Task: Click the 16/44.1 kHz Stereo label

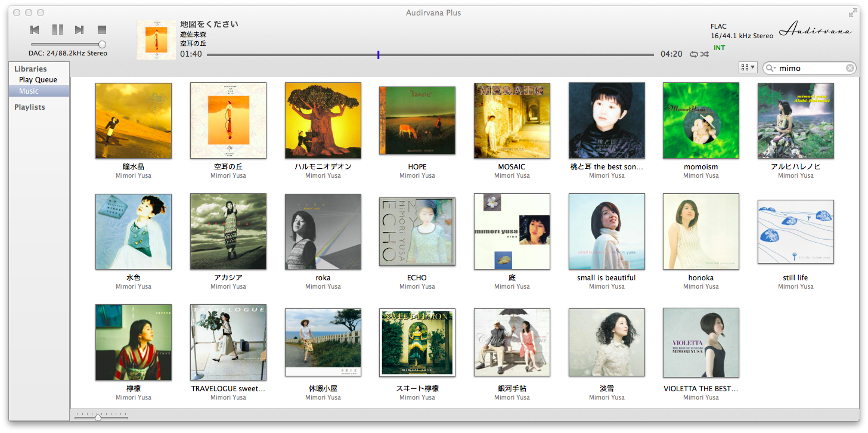Action: pyautogui.click(x=742, y=36)
